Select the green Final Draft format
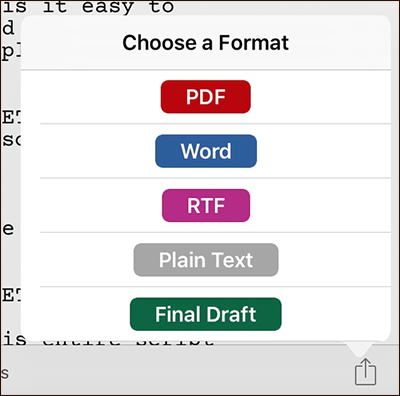The width and height of the screenshot is (400, 396). click(x=206, y=314)
